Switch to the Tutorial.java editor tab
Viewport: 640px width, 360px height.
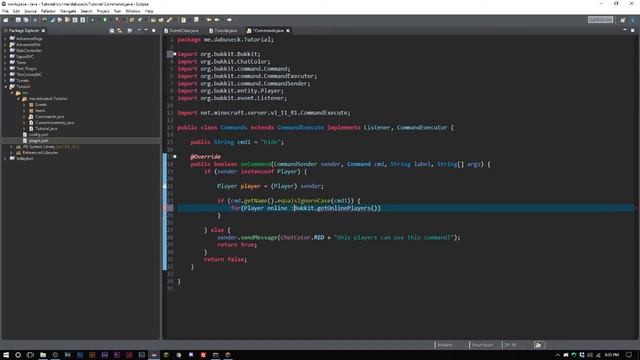click(223, 31)
